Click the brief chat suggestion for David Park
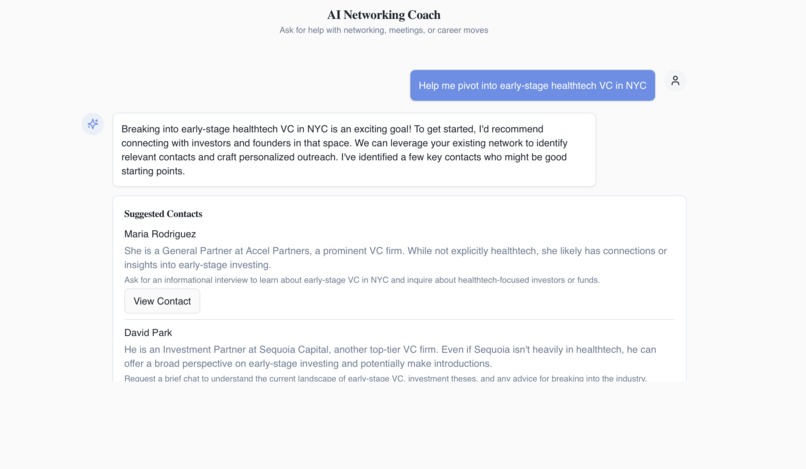 pyautogui.click(x=386, y=378)
